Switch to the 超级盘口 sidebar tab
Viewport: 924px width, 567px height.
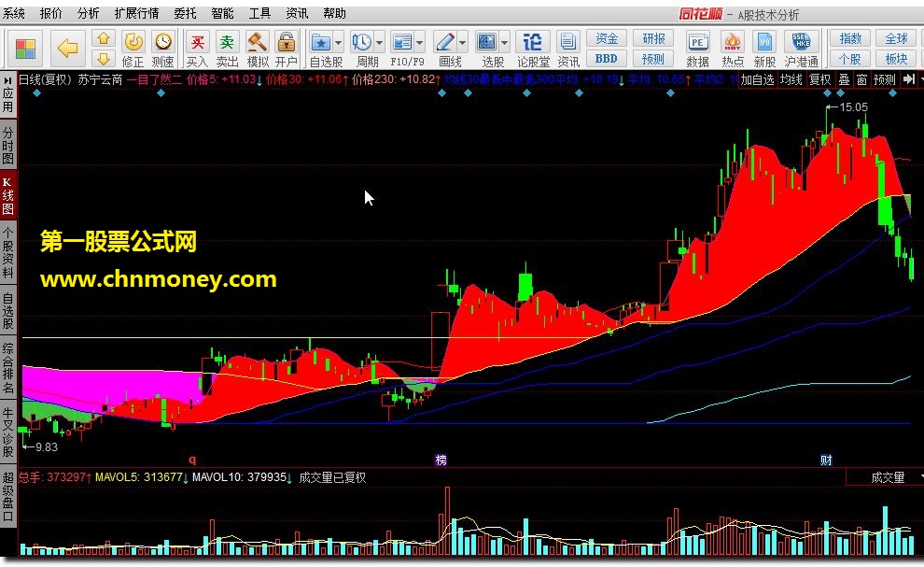tap(8, 497)
